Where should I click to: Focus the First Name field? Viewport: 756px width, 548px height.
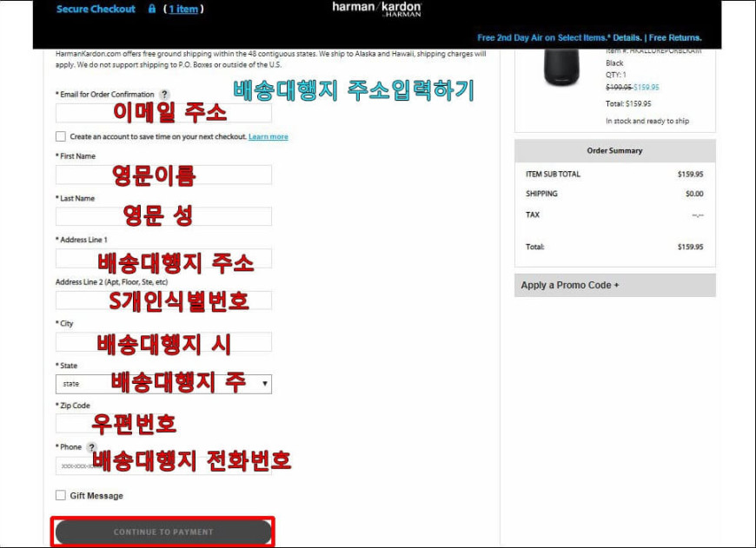click(163, 175)
